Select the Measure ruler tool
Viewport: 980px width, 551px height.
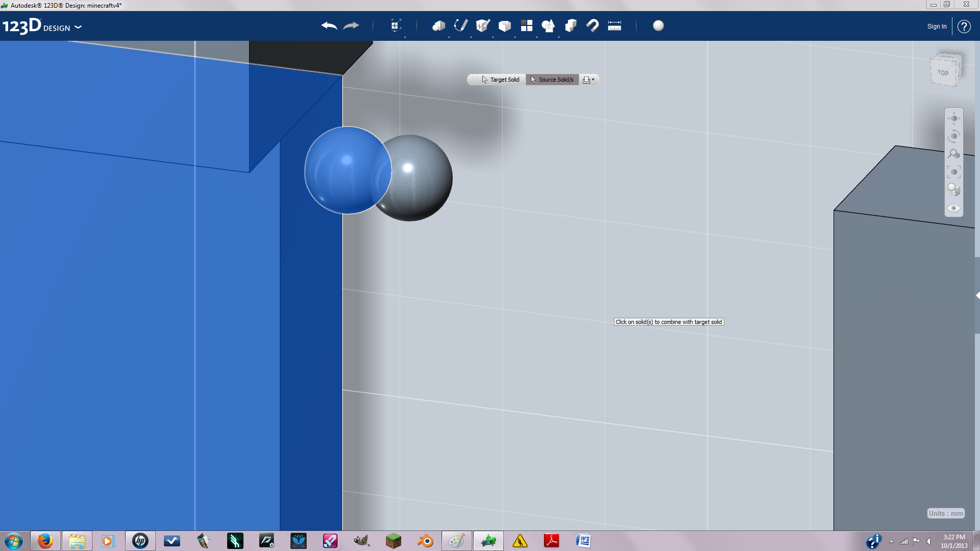tap(615, 26)
